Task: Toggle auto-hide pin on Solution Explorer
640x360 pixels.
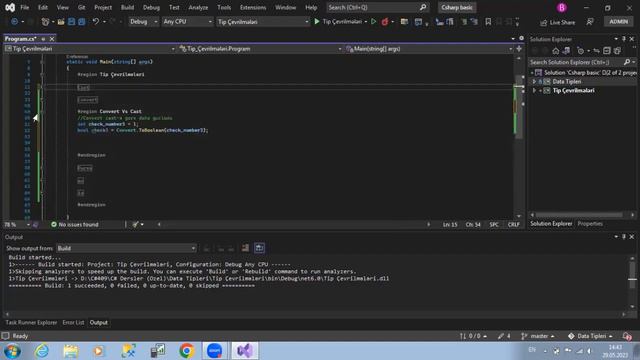Action: [x=624, y=39]
